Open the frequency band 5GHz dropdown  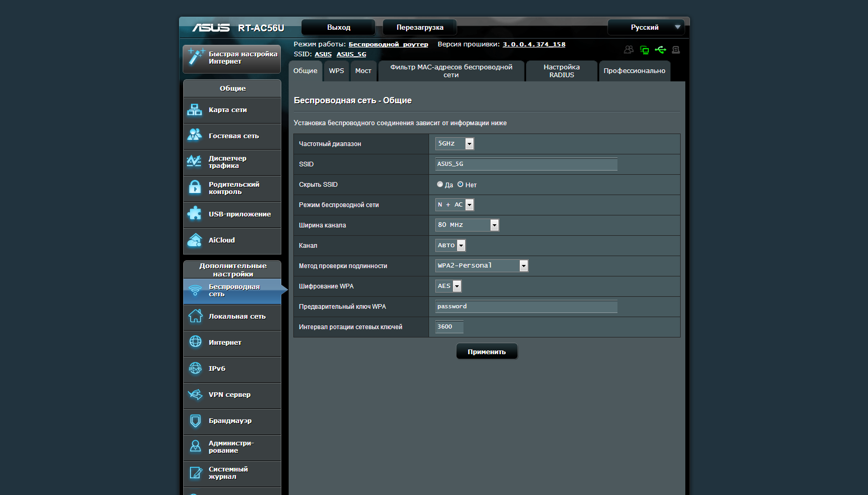point(455,143)
